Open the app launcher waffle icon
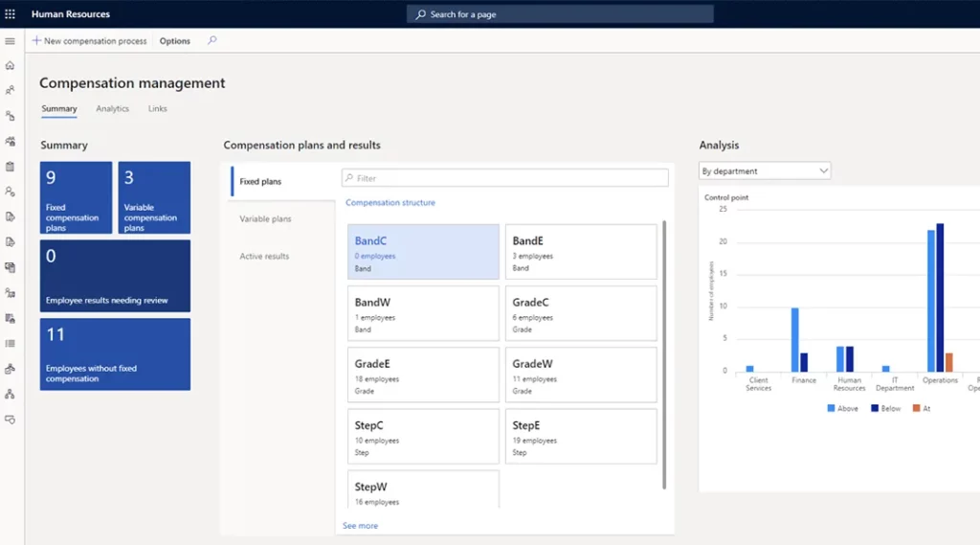This screenshot has height=545, width=980. tap(10, 13)
